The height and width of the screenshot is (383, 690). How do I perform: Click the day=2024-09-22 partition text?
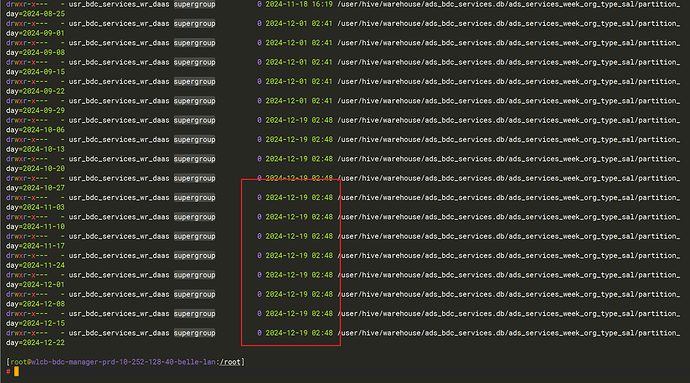click(35, 92)
